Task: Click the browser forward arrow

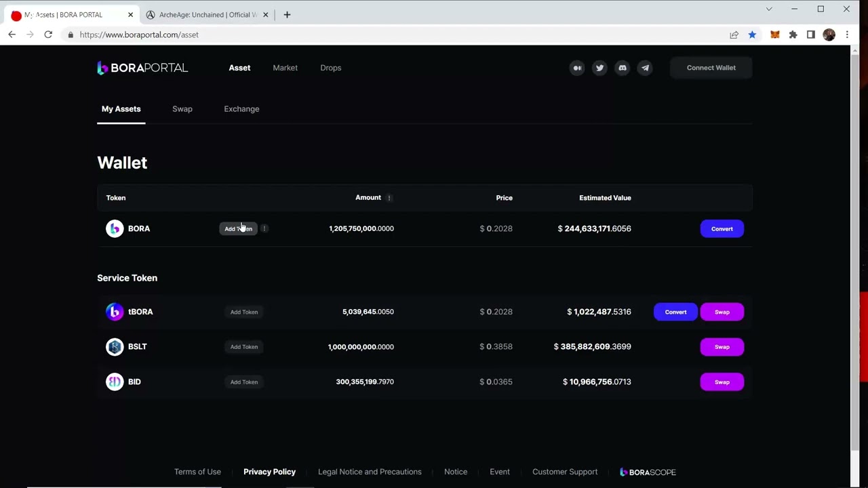Action: pos(30,35)
